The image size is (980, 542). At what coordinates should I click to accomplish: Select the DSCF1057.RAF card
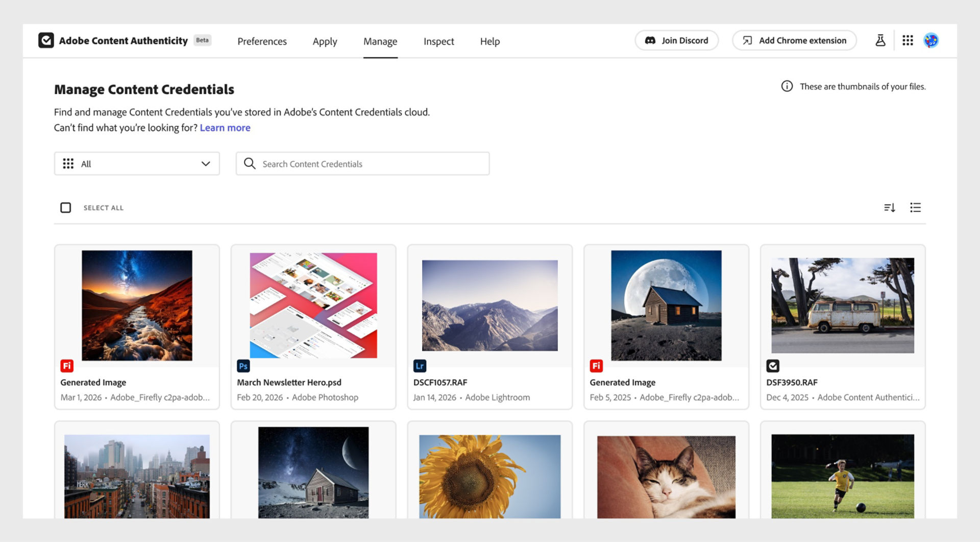[x=489, y=305]
